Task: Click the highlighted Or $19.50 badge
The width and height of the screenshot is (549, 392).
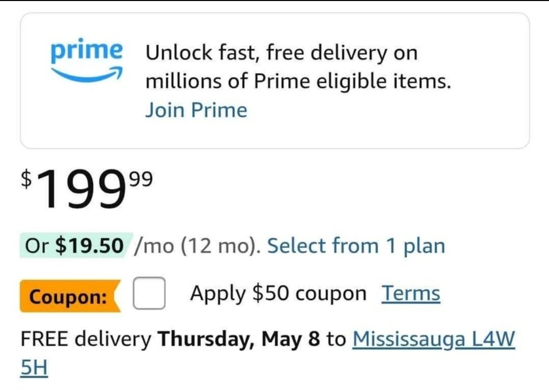Action: tap(76, 245)
